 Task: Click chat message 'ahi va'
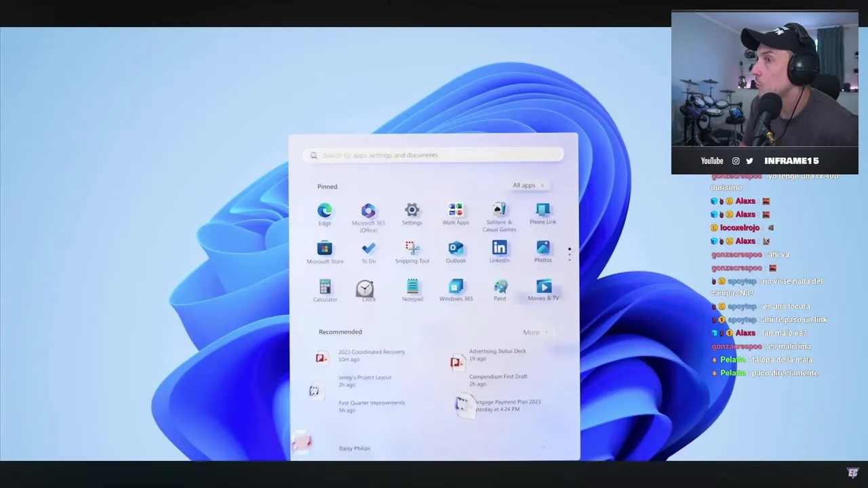pyautogui.click(x=778, y=254)
